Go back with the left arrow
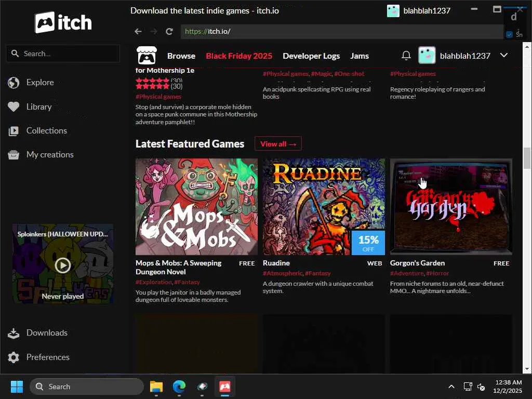The width and height of the screenshot is (532, 399). pos(138,32)
